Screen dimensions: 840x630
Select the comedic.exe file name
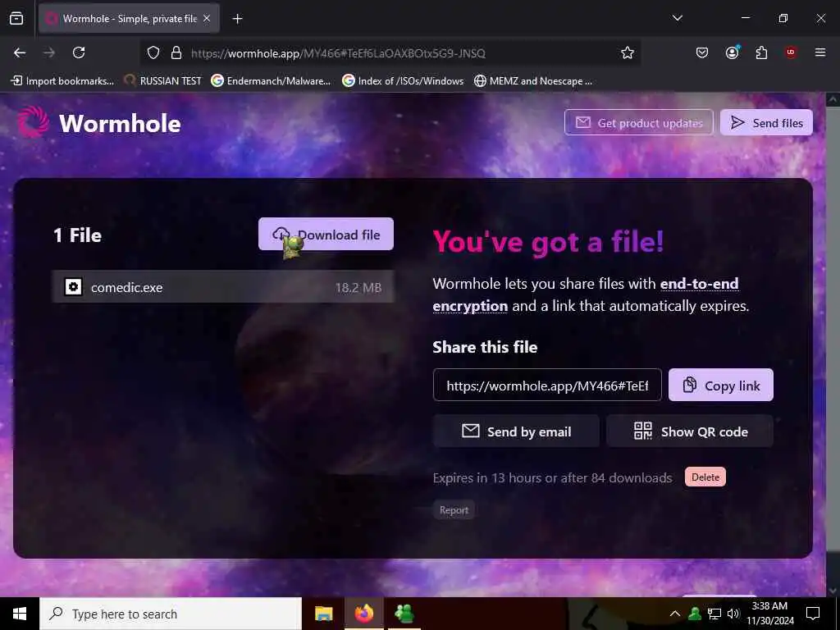coord(127,288)
